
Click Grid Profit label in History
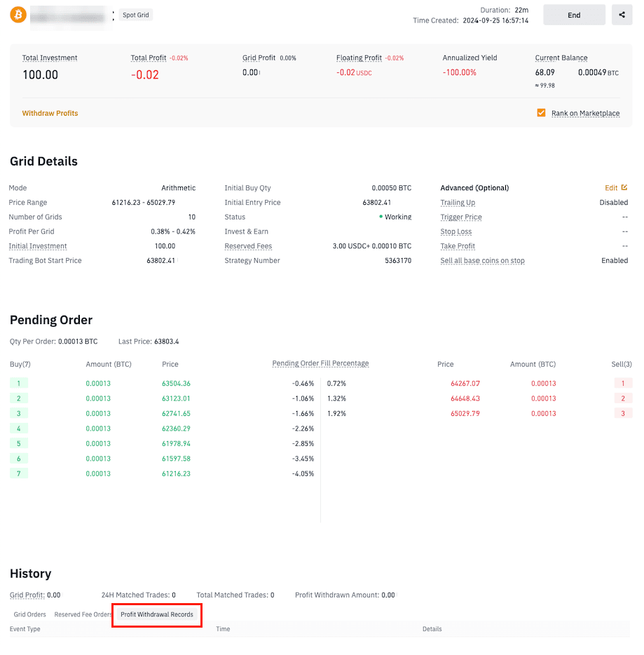click(x=27, y=595)
